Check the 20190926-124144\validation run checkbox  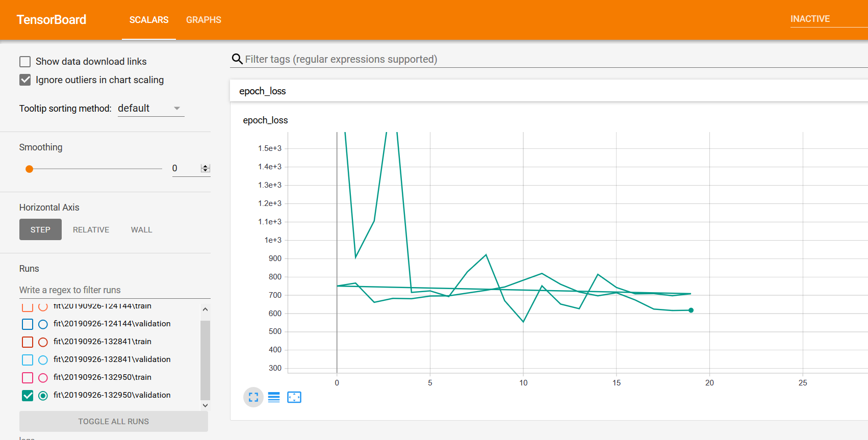tap(28, 324)
